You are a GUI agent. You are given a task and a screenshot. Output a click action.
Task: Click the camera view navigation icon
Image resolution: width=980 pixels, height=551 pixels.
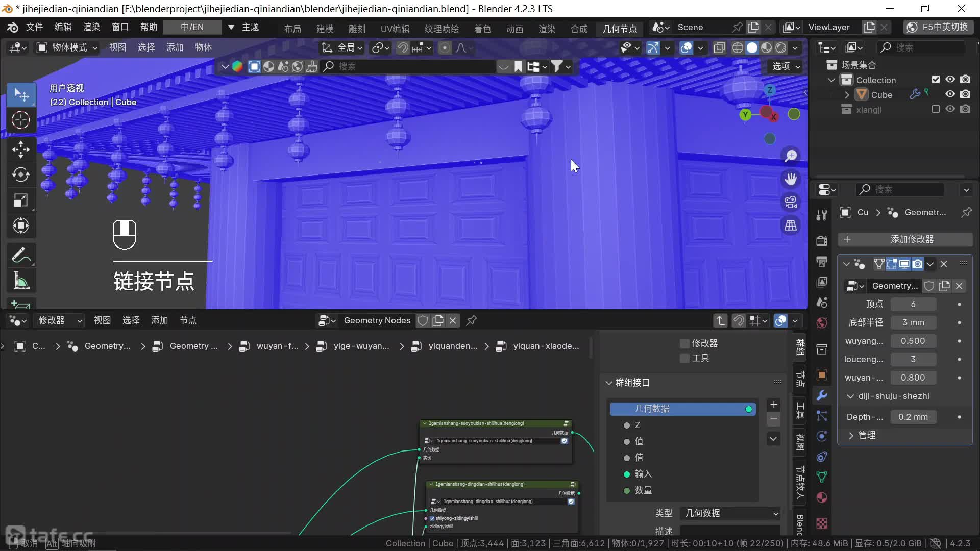[x=791, y=203]
